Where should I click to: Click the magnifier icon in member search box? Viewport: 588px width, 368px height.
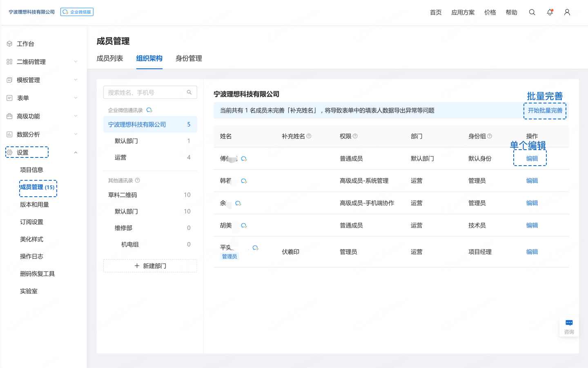189,92
